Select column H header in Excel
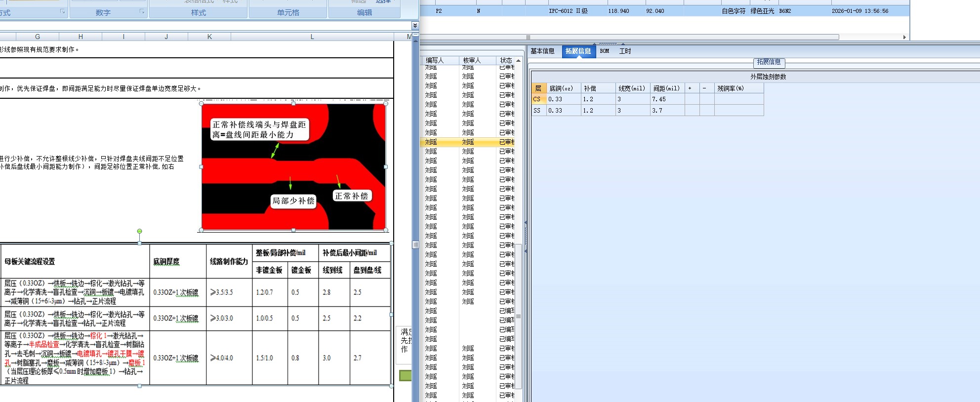This screenshot has height=402, width=980. coord(81,37)
